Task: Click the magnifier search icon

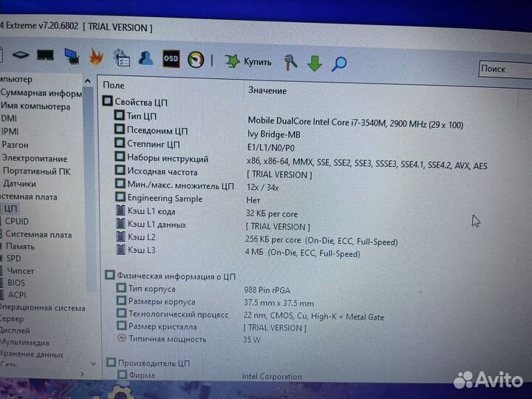Action: point(339,64)
